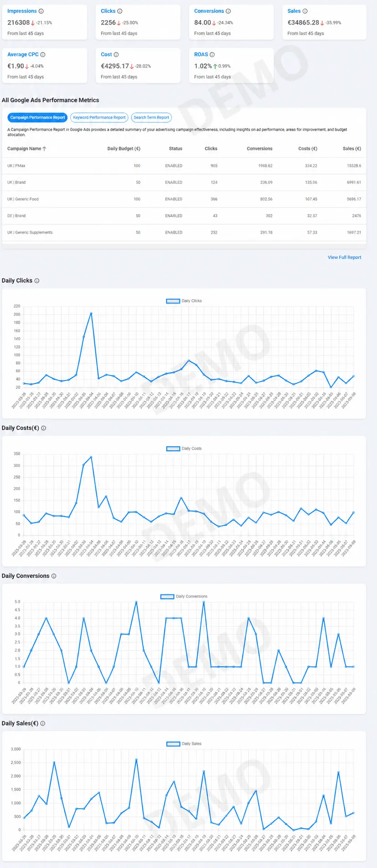The height and width of the screenshot is (868, 377).
Task: Open the View Full Report link
Action: click(x=344, y=257)
